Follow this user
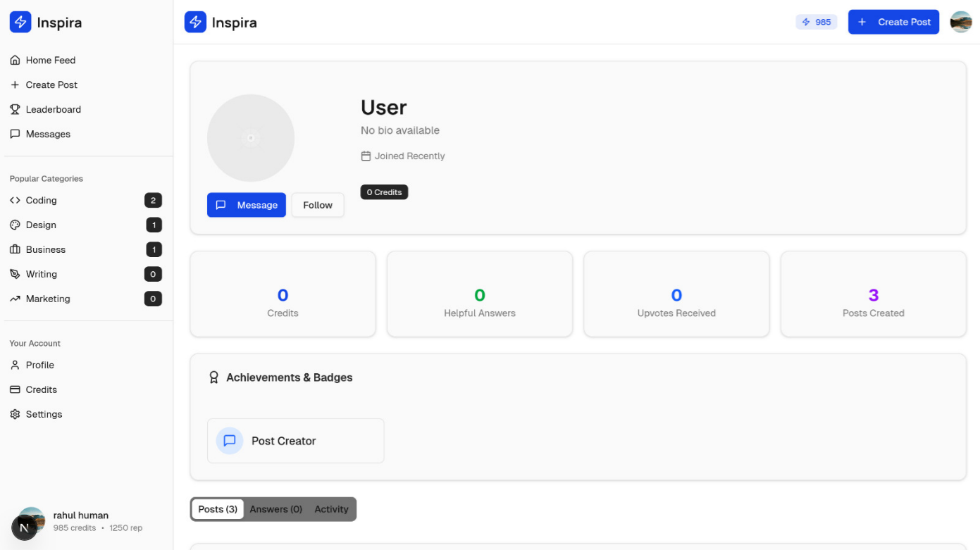The image size is (980, 550). pyautogui.click(x=317, y=205)
